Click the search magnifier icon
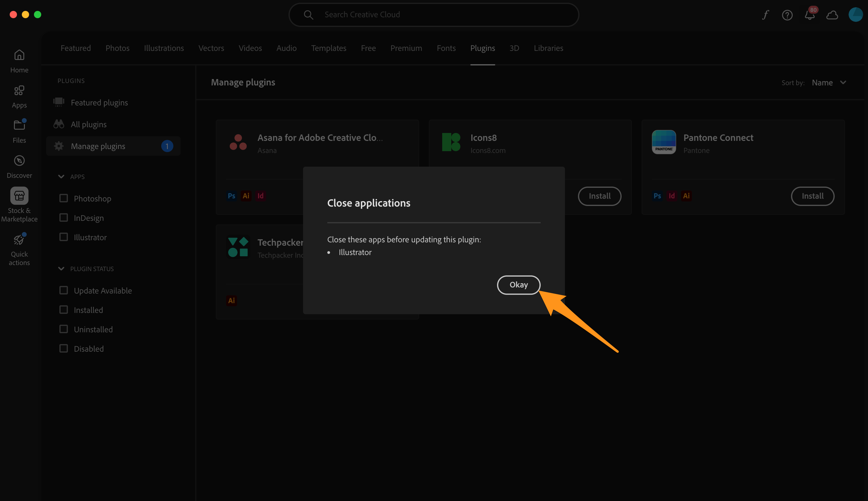868x501 pixels. point(309,15)
